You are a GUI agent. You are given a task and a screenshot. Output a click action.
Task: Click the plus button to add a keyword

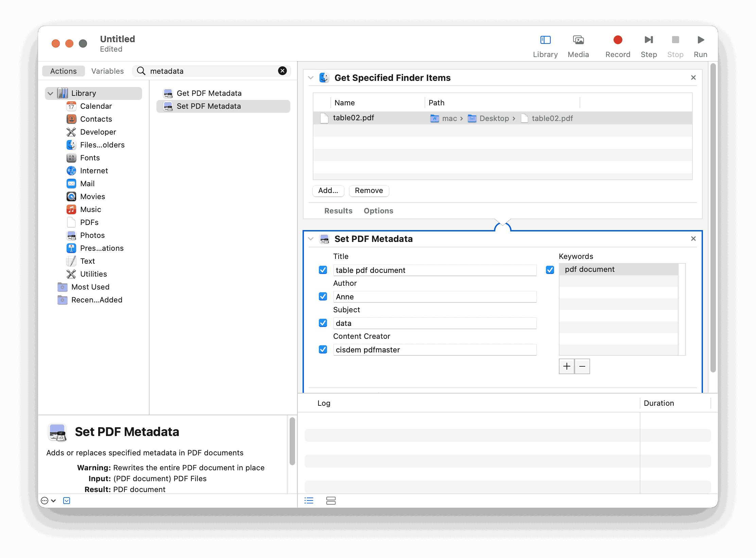(x=566, y=366)
